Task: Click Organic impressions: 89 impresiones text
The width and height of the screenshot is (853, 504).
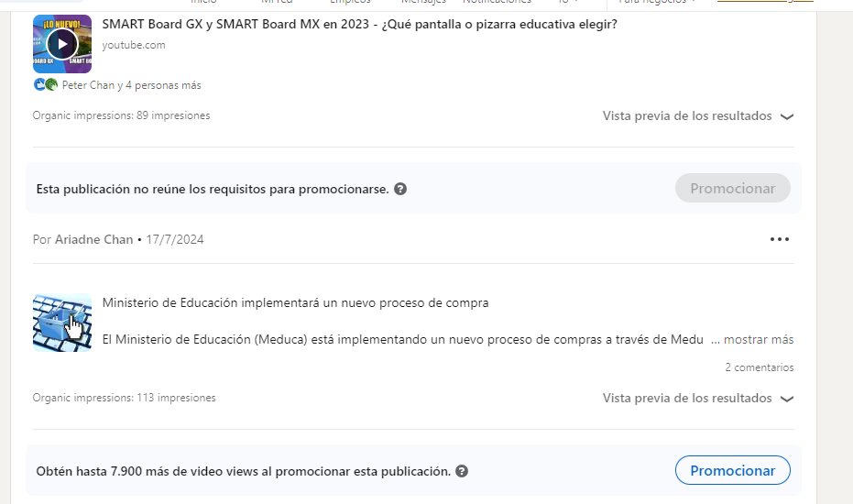Action: 121,115
